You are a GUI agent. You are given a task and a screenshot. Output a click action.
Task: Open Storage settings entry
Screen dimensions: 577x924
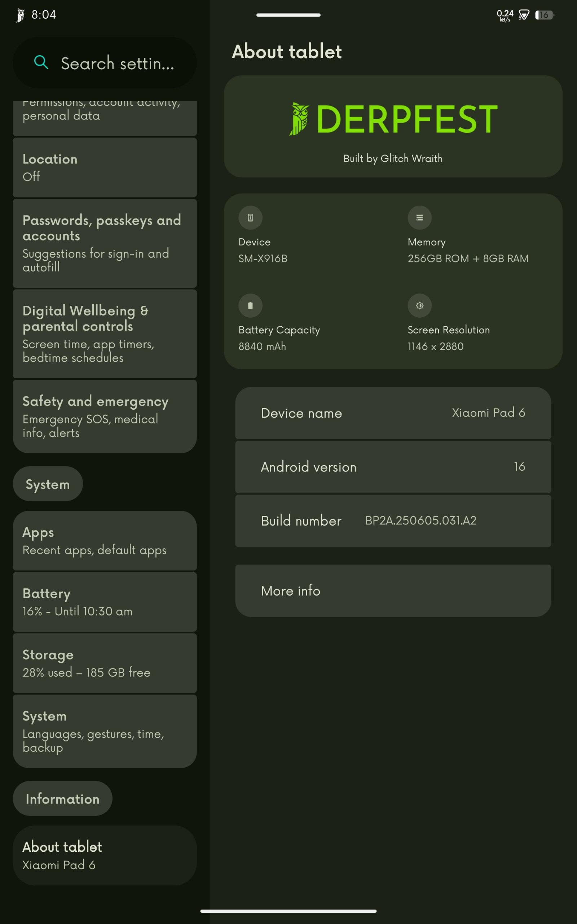click(105, 663)
